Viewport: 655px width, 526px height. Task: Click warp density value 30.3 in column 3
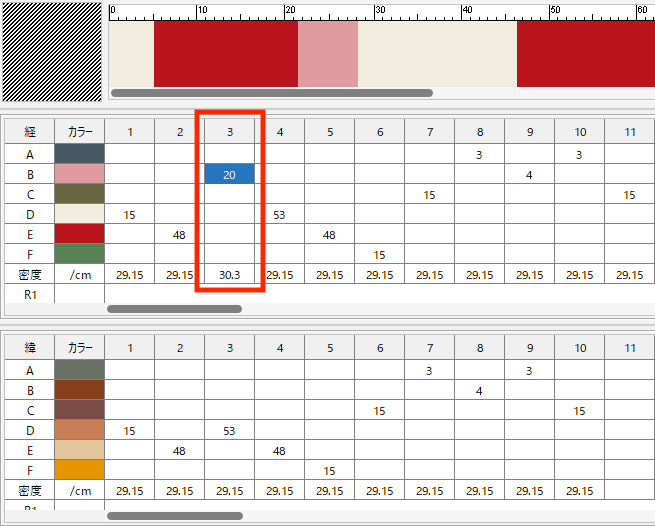tap(229, 274)
